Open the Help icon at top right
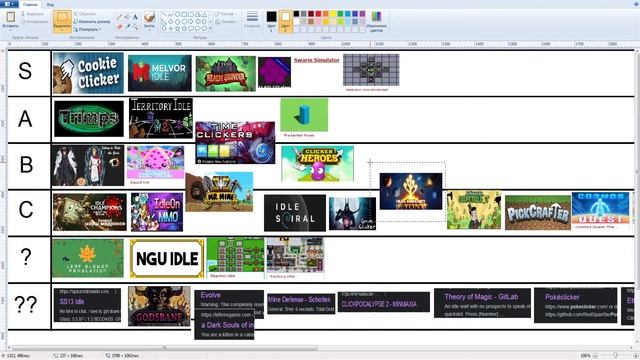The width and height of the screenshot is (640, 360). (x=635, y=4)
